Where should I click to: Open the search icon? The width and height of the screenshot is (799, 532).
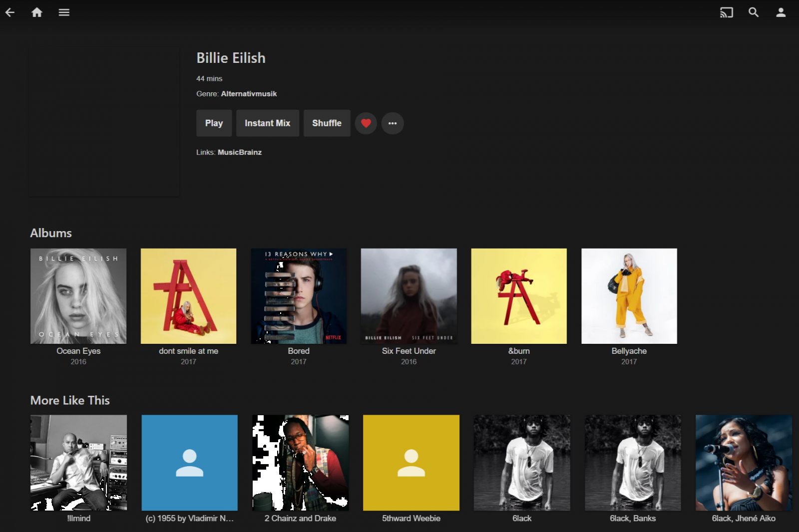coord(754,12)
